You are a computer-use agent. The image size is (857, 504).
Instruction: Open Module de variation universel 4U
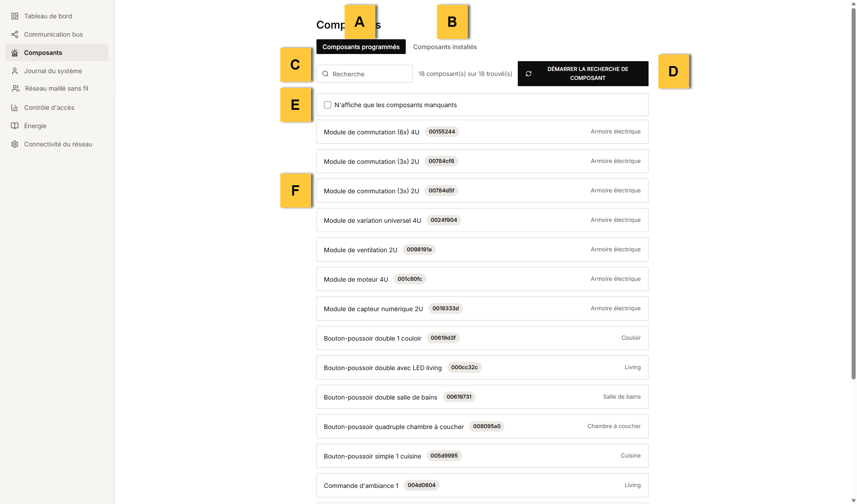pos(483,220)
